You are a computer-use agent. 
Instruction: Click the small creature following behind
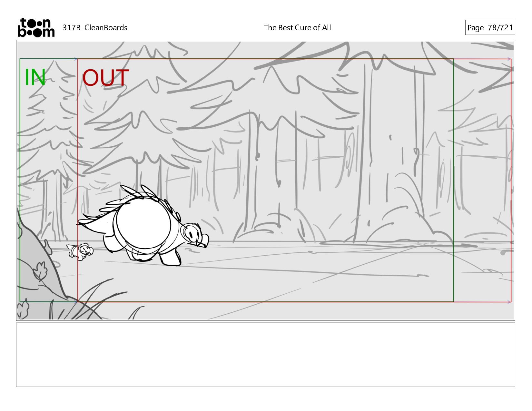[x=80, y=251]
